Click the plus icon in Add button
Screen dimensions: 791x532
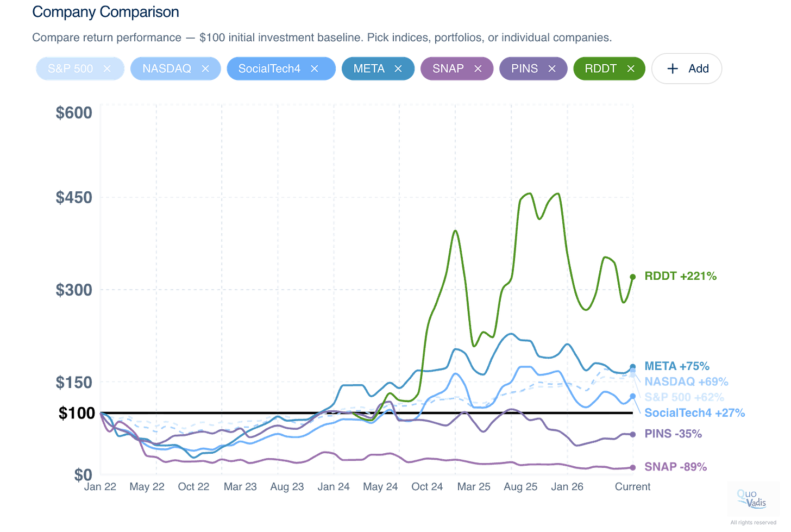pyautogui.click(x=673, y=68)
